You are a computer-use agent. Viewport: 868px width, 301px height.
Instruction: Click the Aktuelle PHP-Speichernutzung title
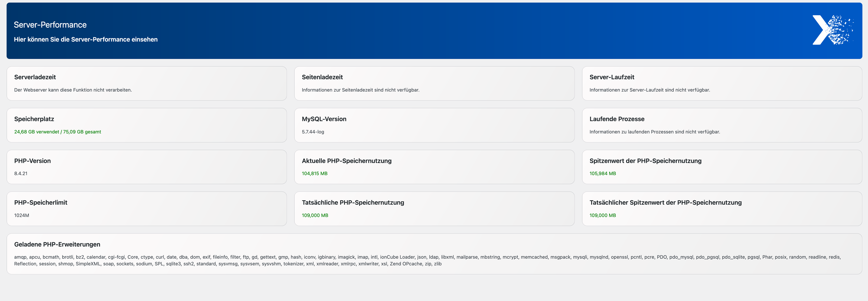347,161
